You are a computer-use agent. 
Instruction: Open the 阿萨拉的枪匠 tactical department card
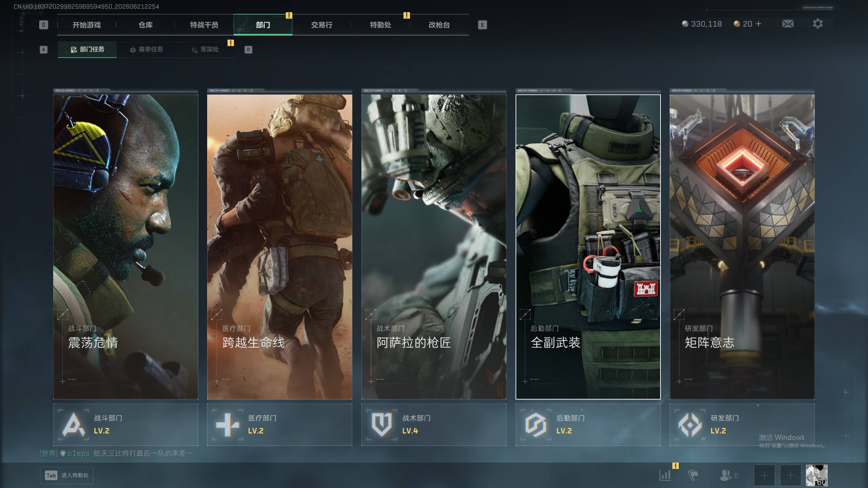point(434,247)
